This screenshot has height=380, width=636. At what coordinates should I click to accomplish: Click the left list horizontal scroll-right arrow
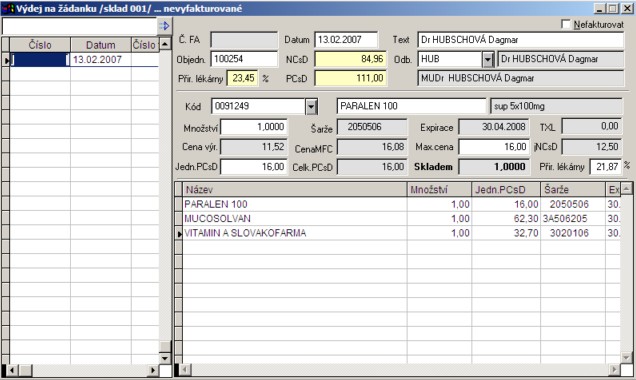(153, 371)
